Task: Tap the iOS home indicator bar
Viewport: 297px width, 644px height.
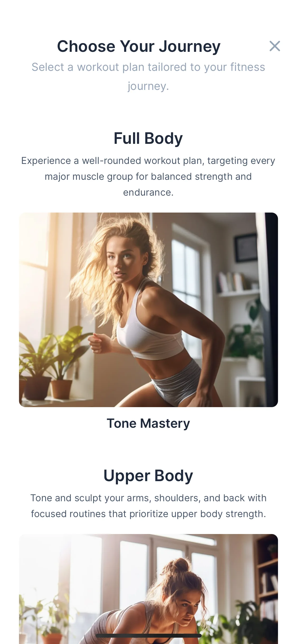Action: pos(148,636)
